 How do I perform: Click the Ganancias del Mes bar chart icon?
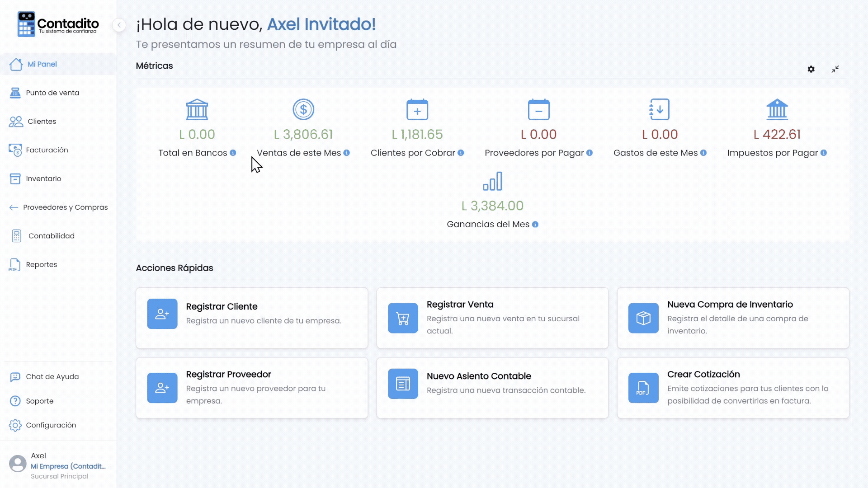pyautogui.click(x=493, y=181)
